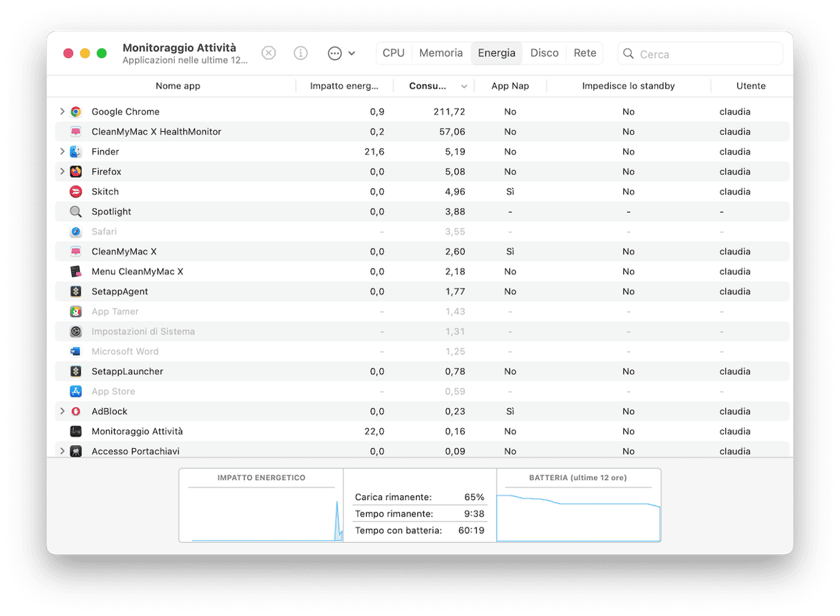Select the Safari row name

point(104,232)
